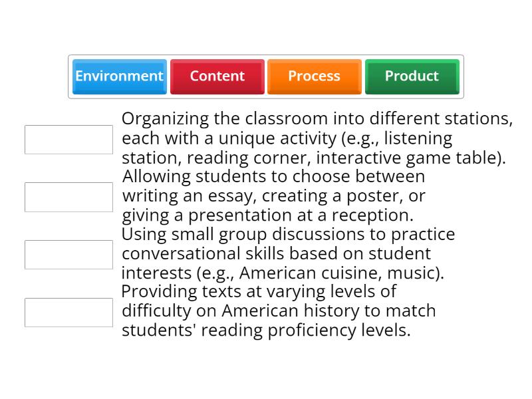The image size is (532, 399).
Task: Click the answer slot beside presentations description
Action: click(68, 197)
